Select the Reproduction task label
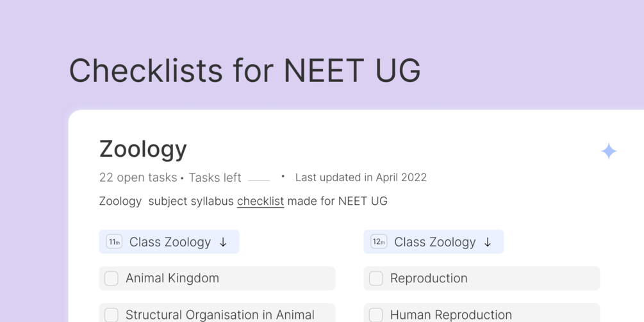The height and width of the screenshot is (322, 644). 429,278
